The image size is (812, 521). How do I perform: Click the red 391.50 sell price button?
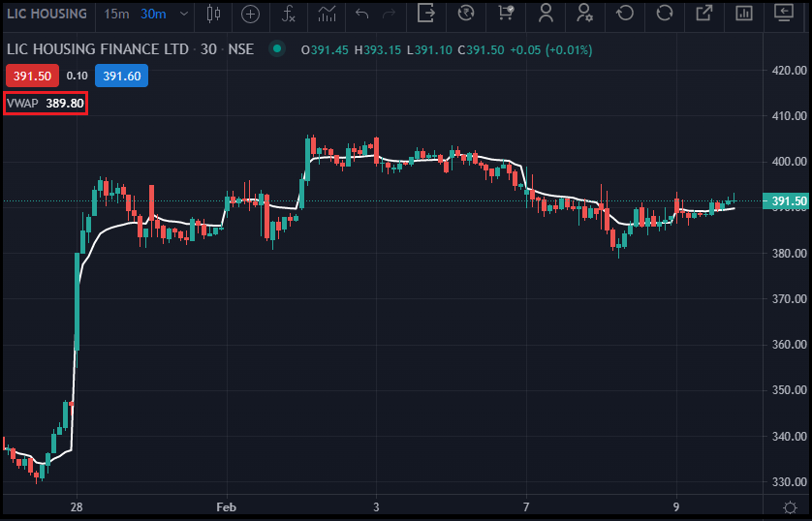click(32, 77)
